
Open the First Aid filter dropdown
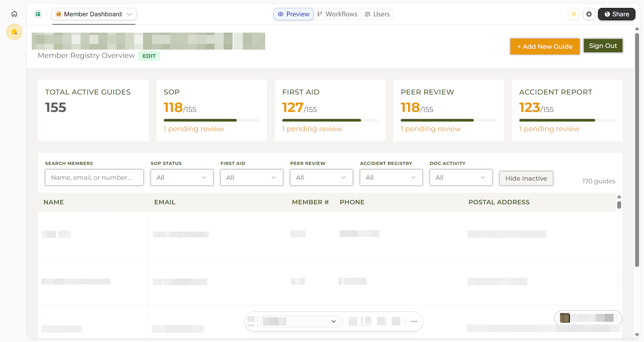click(x=252, y=177)
